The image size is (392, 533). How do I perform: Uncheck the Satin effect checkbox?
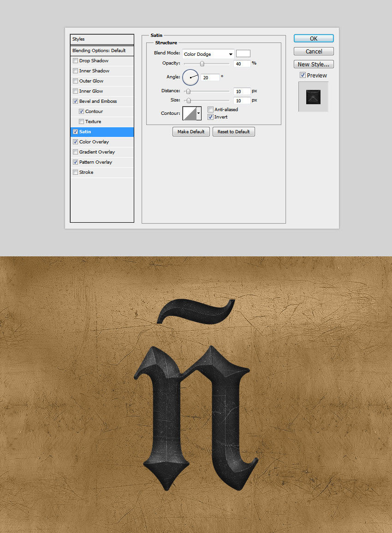[x=76, y=132]
